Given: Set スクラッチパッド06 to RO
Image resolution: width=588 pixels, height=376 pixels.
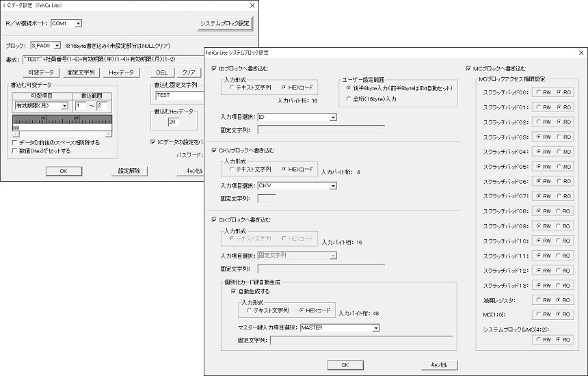Looking at the screenshot, I should tap(559, 181).
